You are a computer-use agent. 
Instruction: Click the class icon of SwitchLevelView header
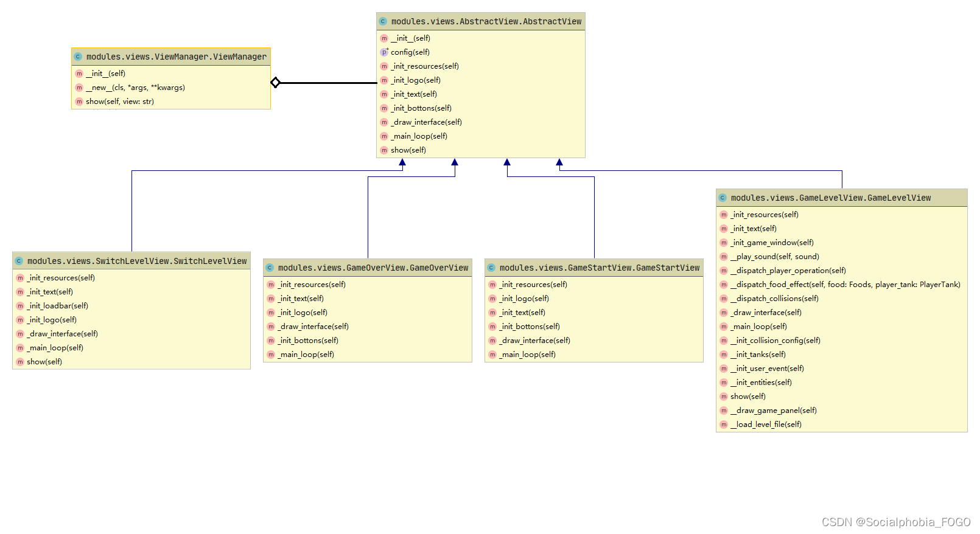19,261
